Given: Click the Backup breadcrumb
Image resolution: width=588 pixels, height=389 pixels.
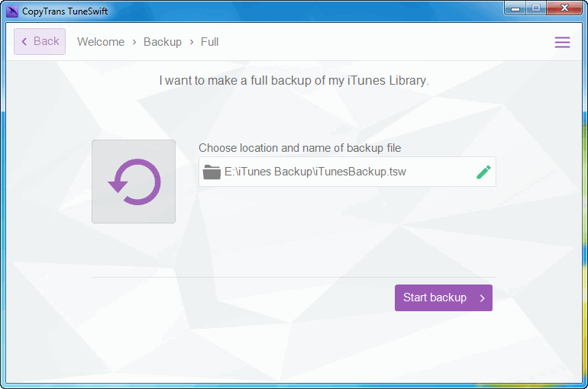Looking at the screenshot, I should click(x=163, y=42).
